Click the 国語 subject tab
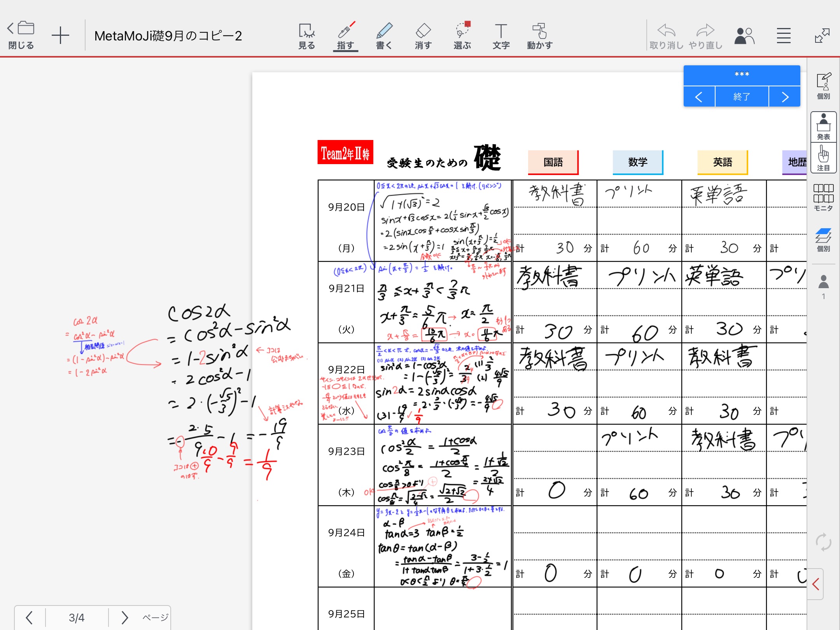The height and width of the screenshot is (630, 840). pos(553,162)
